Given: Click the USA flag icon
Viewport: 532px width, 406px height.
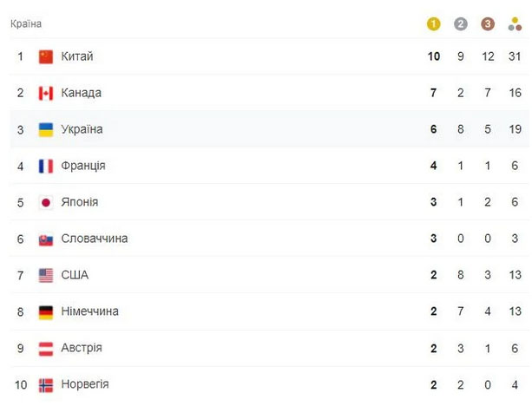Looking at the screenshot, I should (46, 275).
